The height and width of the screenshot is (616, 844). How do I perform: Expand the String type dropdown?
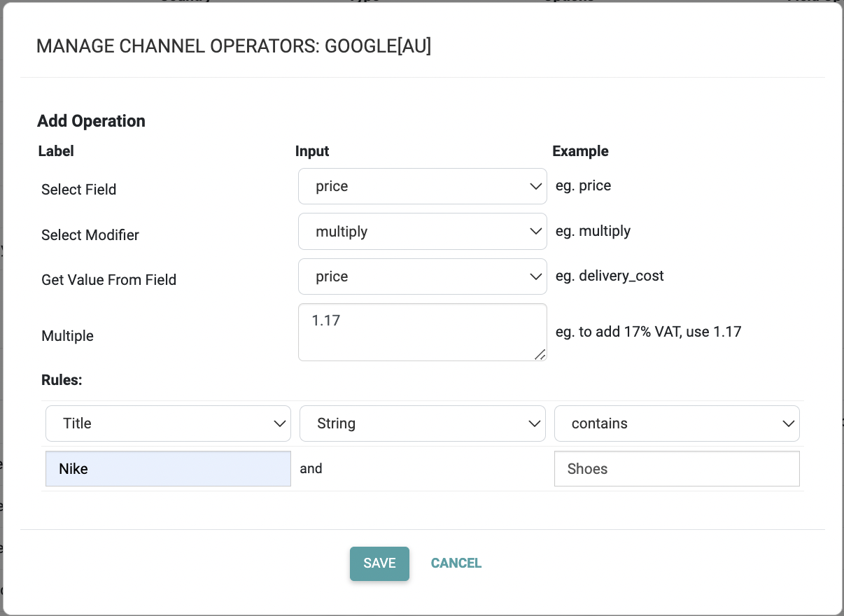(422, 423)
